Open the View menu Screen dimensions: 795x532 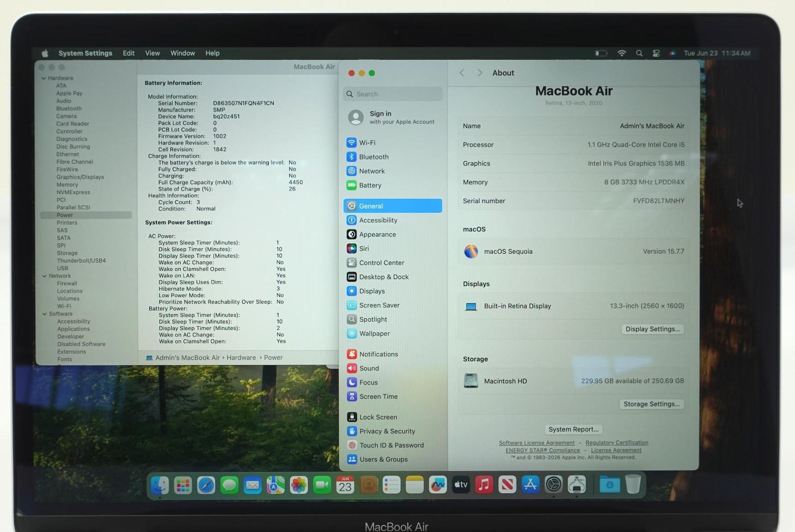(153, 53)
